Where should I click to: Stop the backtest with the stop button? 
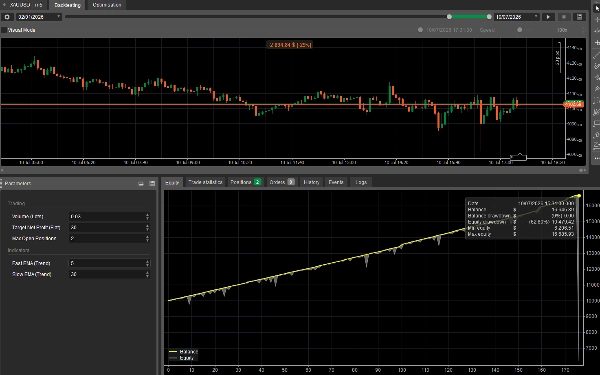click(564, 17)
